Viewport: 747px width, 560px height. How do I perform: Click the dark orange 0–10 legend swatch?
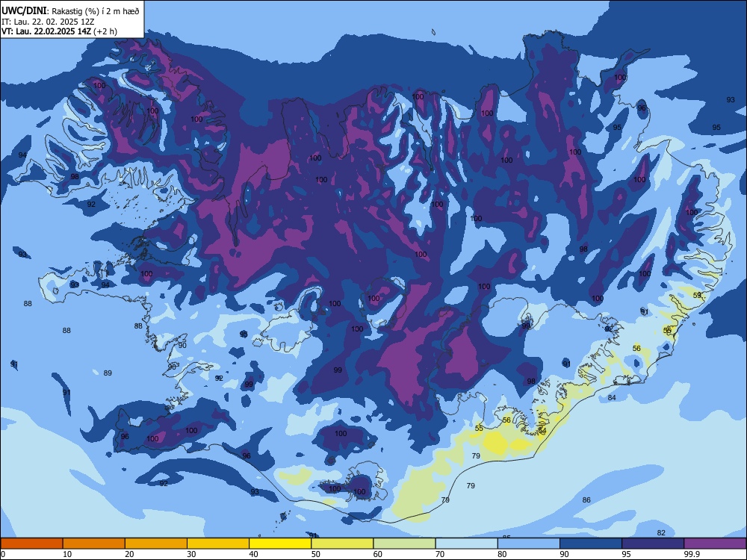(31, 544)
